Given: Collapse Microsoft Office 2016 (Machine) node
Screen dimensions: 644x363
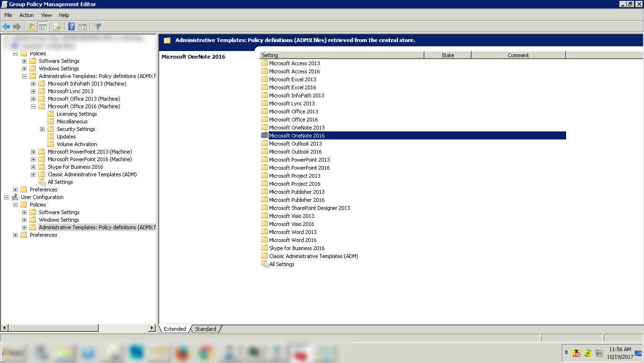Looking at the screenshot, I should click(33, 106).
